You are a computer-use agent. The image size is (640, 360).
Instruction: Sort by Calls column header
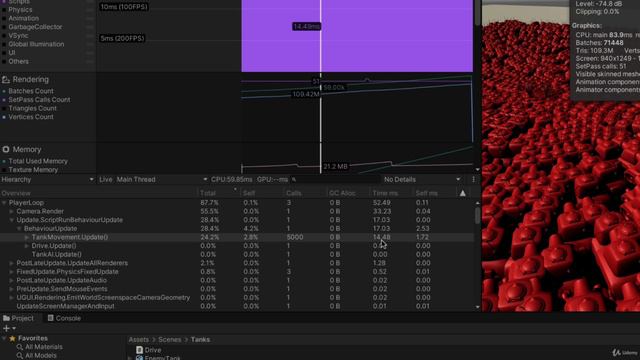point(304,193)
